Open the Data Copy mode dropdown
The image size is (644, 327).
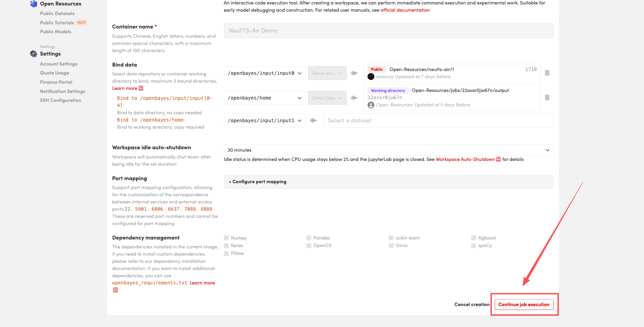(x=327, y=98)
